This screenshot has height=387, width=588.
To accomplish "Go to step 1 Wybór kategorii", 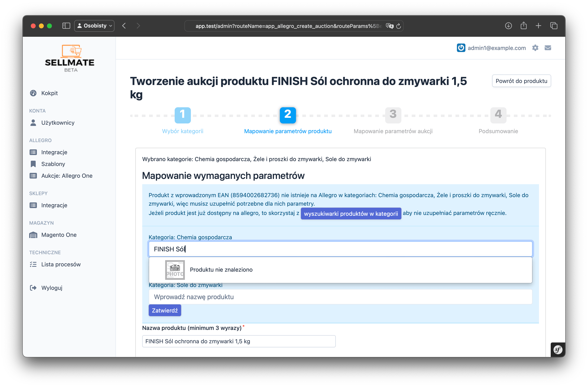I will pos(183,115).
